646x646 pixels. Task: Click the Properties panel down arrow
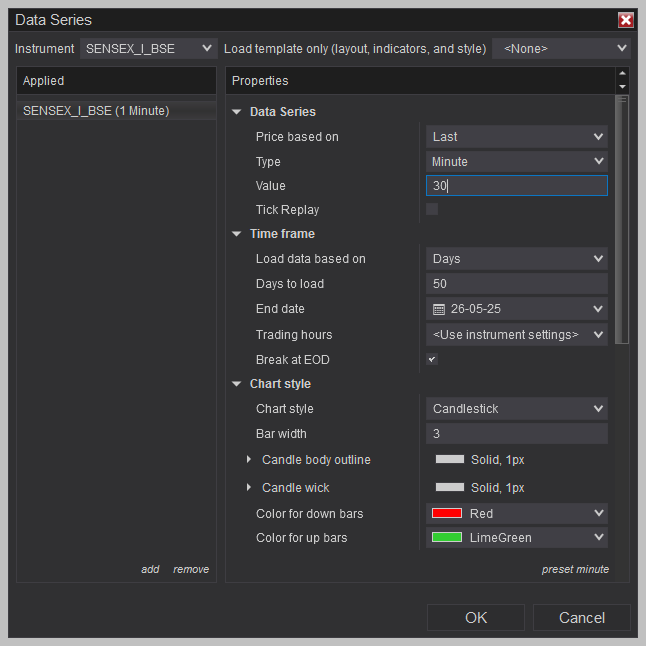point(622,87)
